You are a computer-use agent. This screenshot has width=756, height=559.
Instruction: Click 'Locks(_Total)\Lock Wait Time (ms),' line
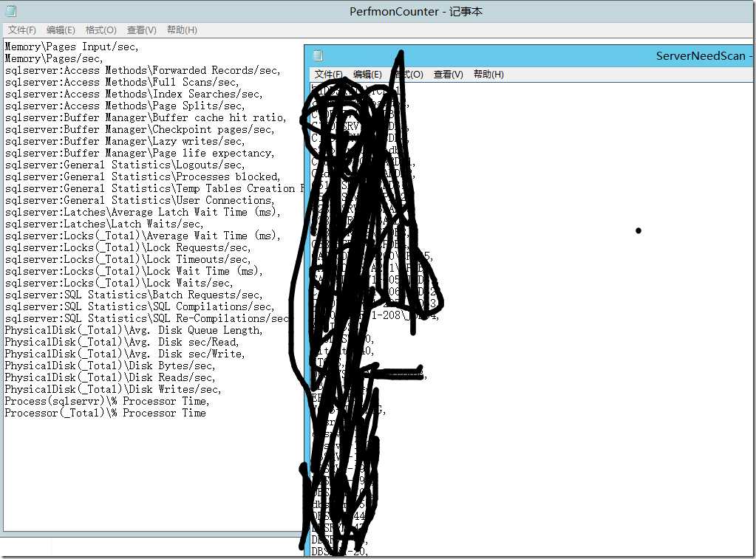(134, 271)
